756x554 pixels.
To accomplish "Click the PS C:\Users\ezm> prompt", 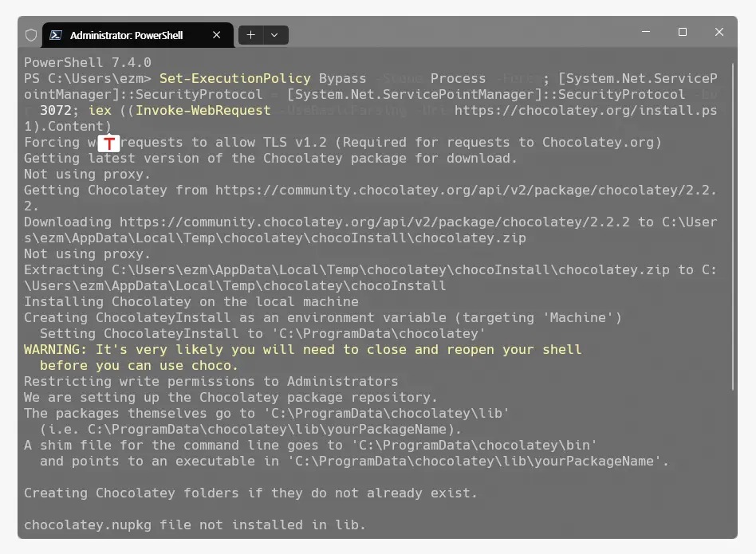I will point(87,78).
